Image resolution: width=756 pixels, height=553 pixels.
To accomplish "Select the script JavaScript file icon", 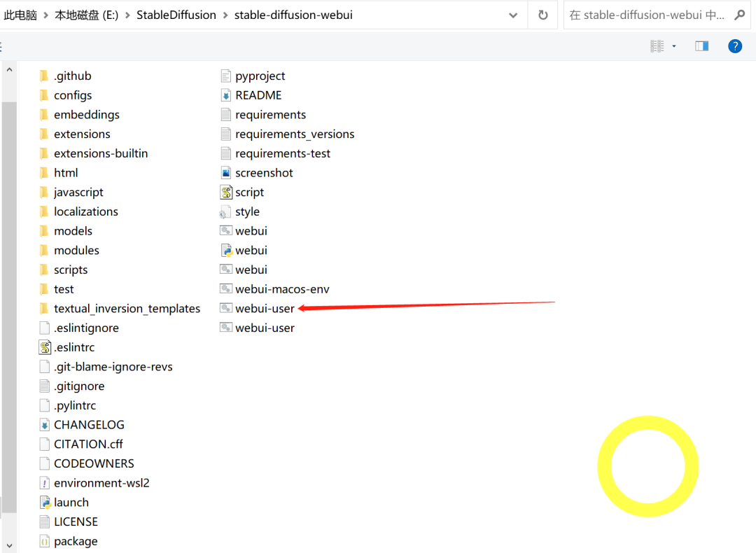I will click(x=226, y=192).
